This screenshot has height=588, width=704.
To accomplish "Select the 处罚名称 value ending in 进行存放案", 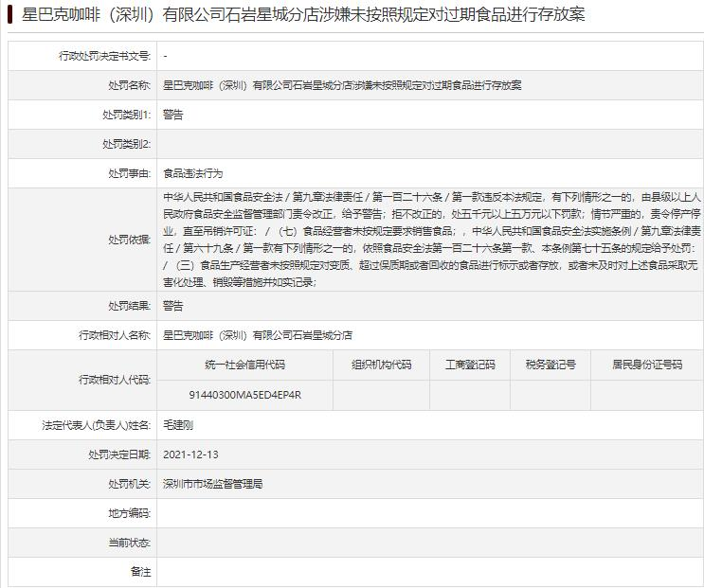I will pos(342,85).
